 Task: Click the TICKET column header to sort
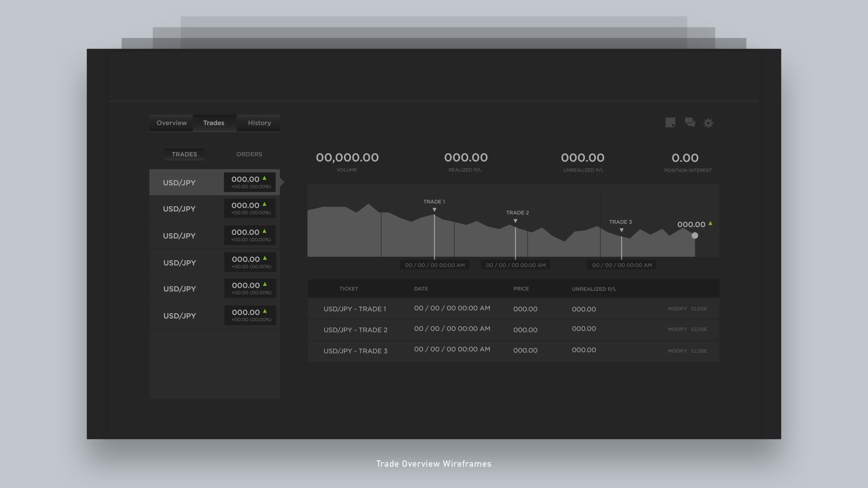coord(348,288)
